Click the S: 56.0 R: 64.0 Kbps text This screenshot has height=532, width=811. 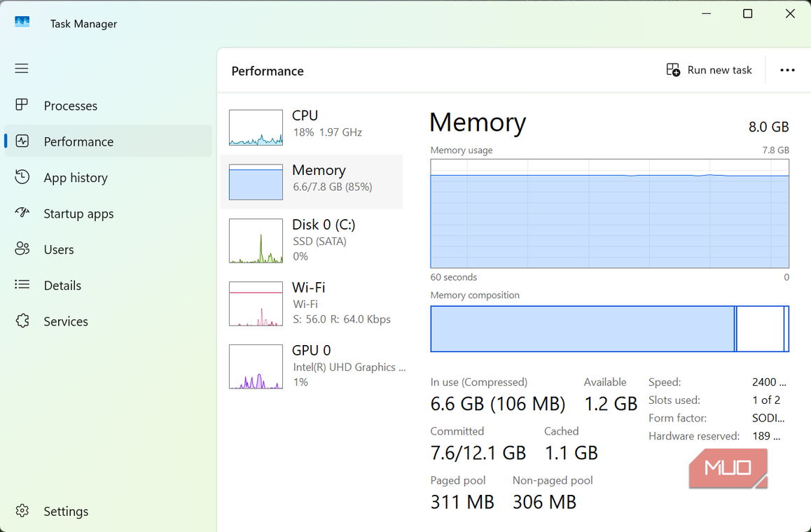click(342, 319)
